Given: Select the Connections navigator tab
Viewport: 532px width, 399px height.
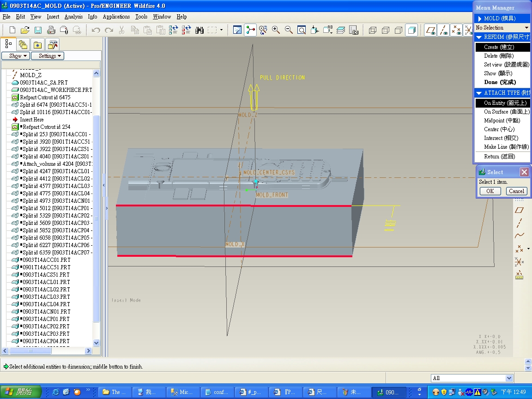Looking at the screenshot, I should coord(53,44).
